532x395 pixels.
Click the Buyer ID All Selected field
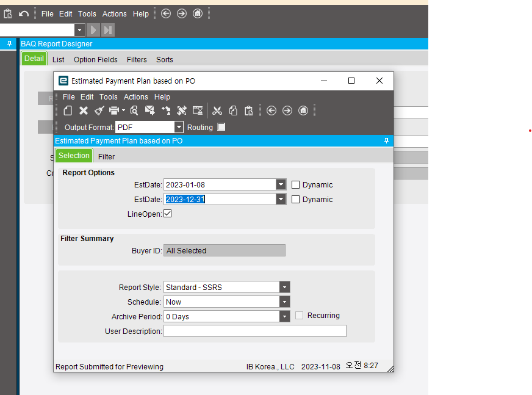click(x=225, y=251)
